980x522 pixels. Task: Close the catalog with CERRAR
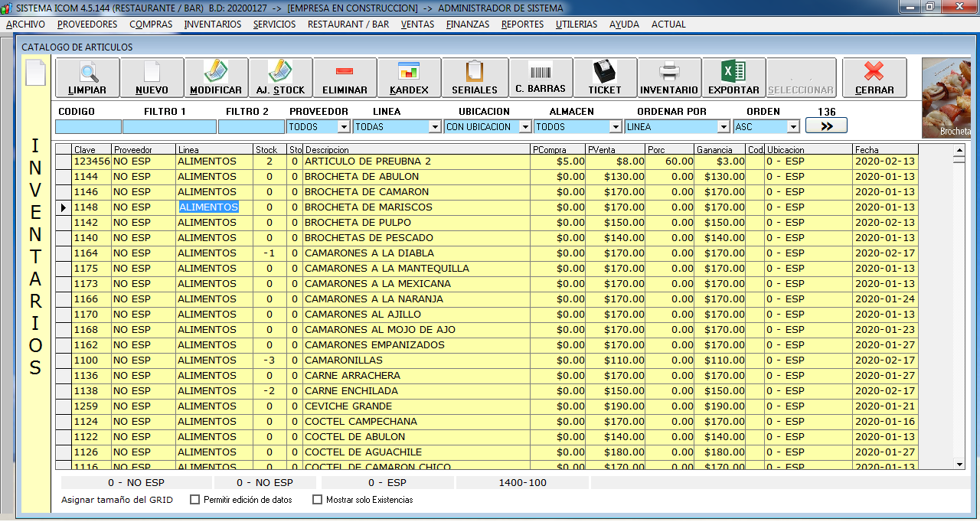point(874,78)
